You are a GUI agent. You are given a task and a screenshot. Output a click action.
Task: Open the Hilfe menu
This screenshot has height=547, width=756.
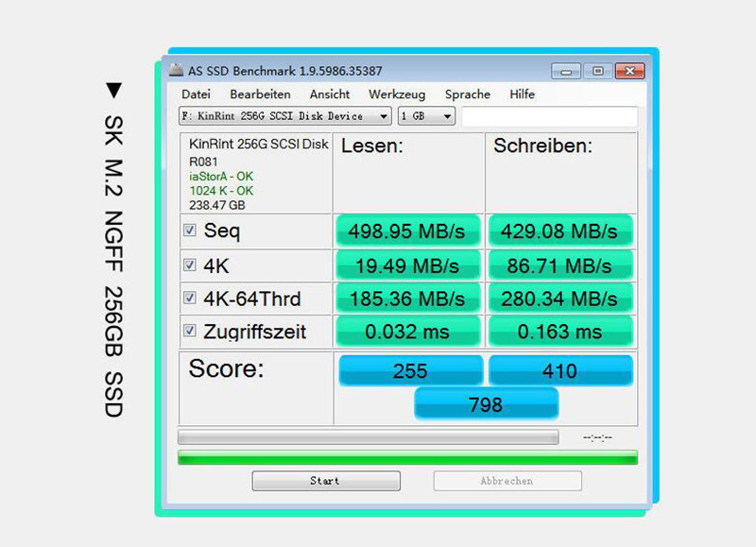(522, 94)
